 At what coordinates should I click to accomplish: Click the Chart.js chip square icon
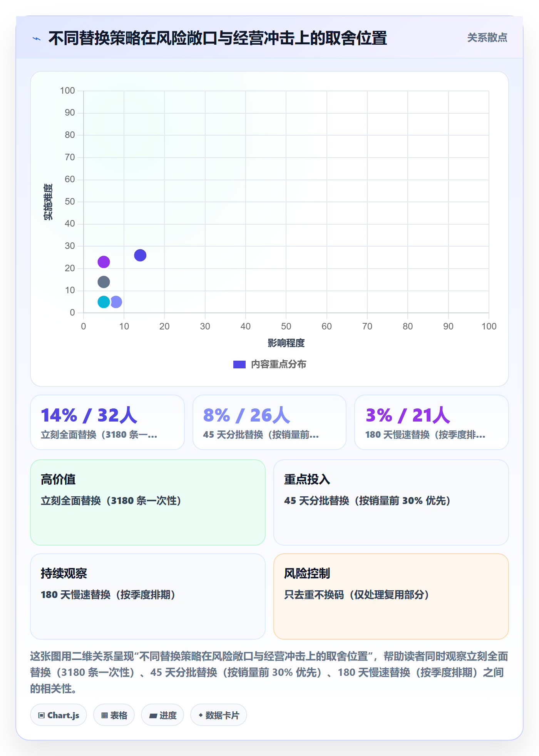(x=42, y=716)
